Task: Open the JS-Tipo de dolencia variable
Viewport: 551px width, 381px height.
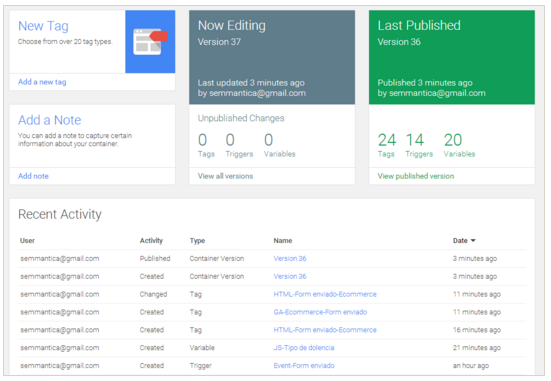Action: point(304,348)
